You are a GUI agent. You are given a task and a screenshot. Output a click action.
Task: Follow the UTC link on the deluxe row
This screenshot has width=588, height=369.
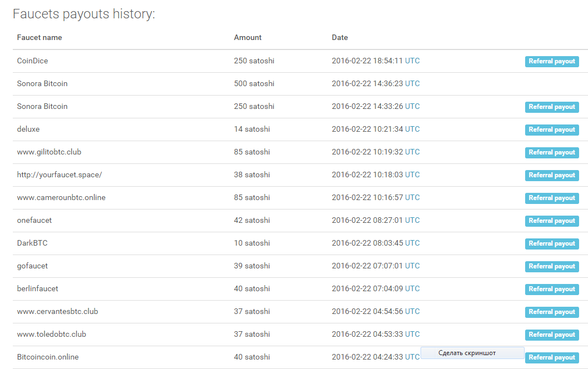(x=412, y=129)
